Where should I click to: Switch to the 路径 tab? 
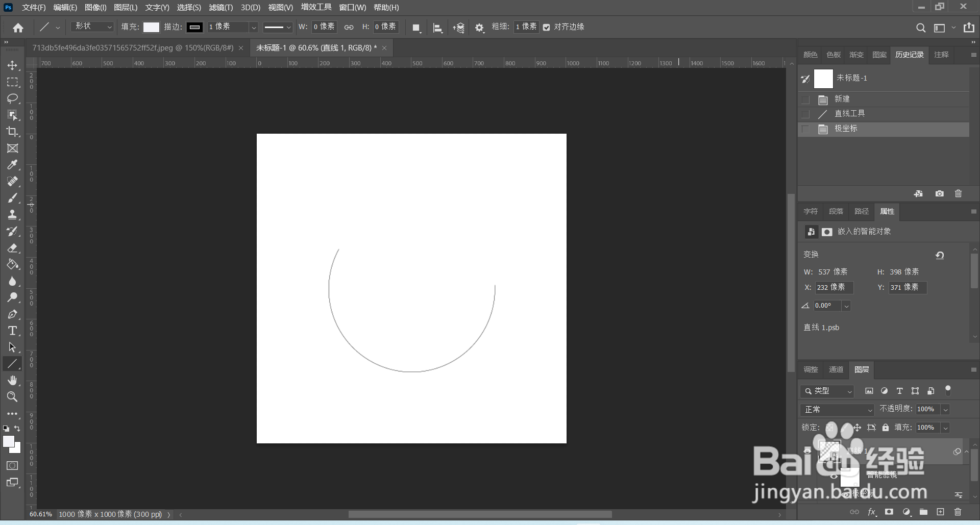pos(862,212)
